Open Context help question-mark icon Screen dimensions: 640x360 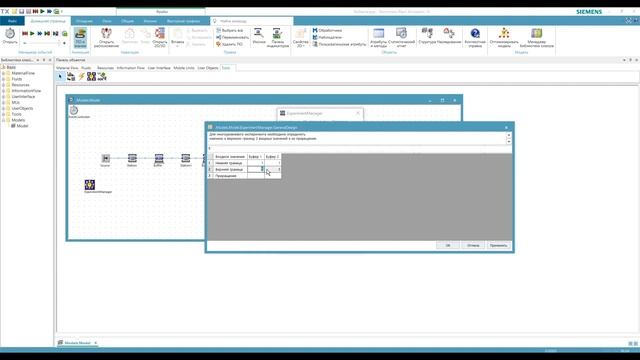475,37
